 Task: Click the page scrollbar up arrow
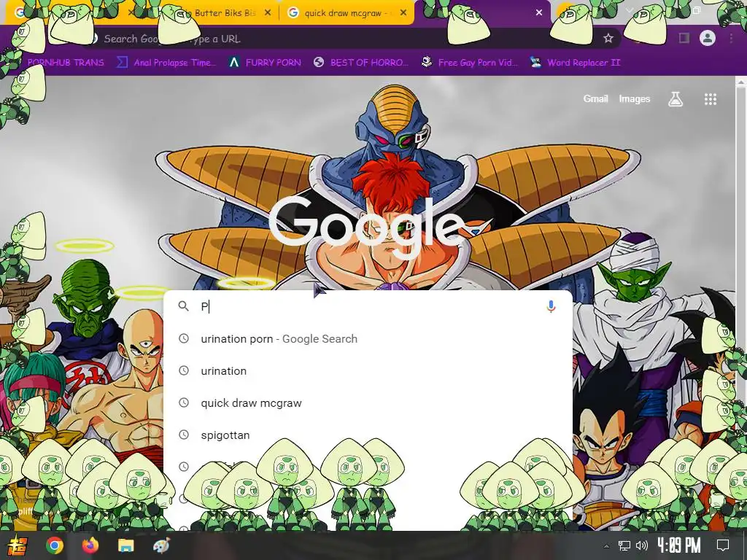[x=741, y=82]
